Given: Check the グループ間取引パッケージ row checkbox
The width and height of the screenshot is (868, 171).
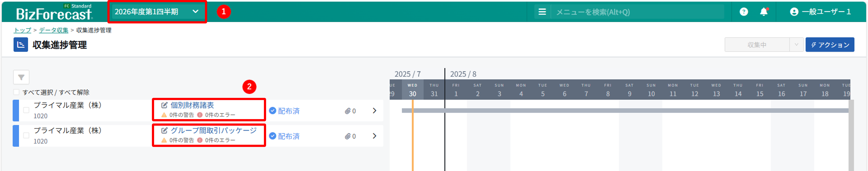Looking at the screenshot, I should tap(26, 135).
